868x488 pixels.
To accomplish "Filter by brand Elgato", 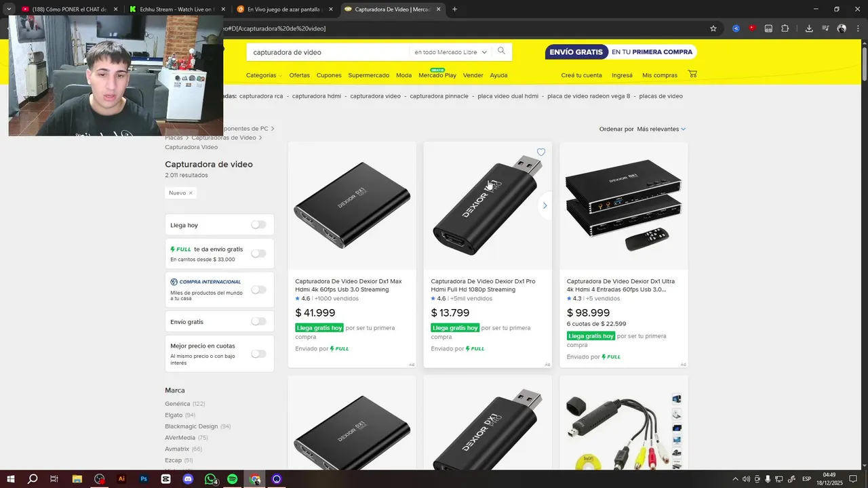I will 174,415.
